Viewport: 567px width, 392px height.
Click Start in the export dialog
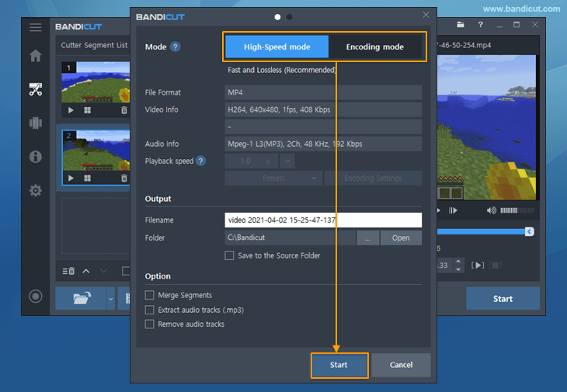[x=339, y=365]
